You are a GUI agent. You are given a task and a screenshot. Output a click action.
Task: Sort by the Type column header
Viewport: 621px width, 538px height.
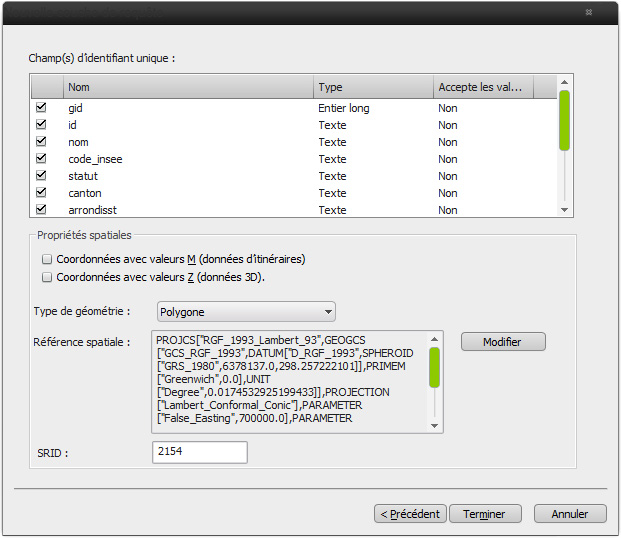pyautogui.click(x=372, y=88)
